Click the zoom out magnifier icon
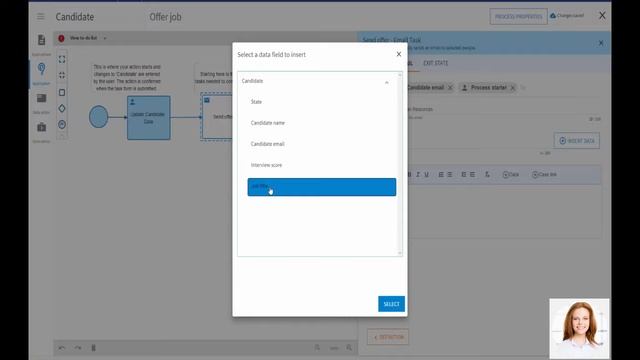 pyautogui.click(x=317, y=348)
